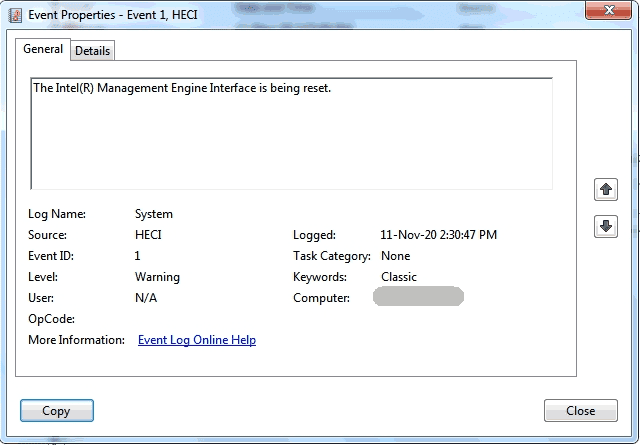Image resolution: width=640 pixels, height=445 pixels.
Task: Click inside the event description text box
Action: coord(291,133)
